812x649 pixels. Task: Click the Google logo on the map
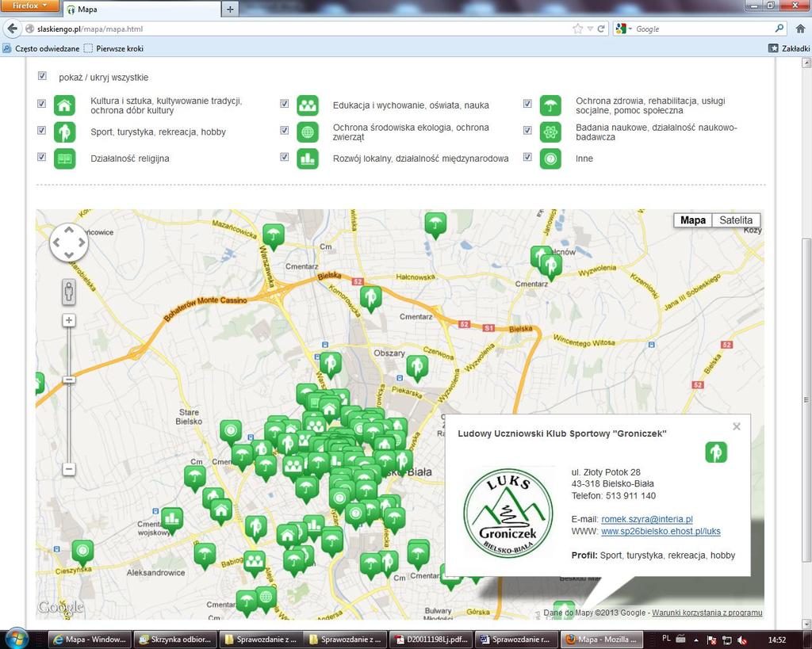(x=60, y=607)
